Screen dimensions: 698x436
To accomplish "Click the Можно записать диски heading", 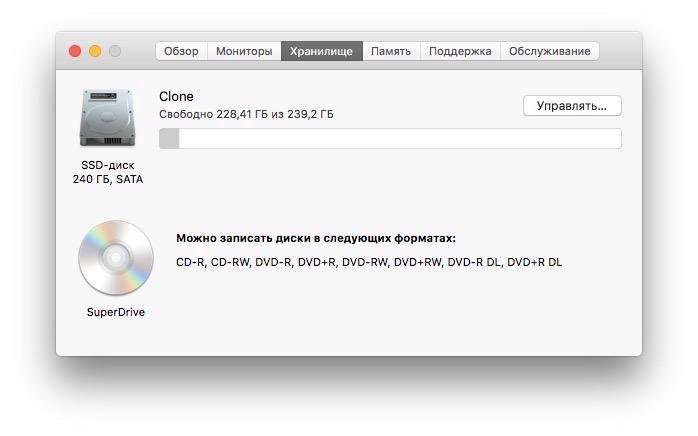I will coord(315,239).
